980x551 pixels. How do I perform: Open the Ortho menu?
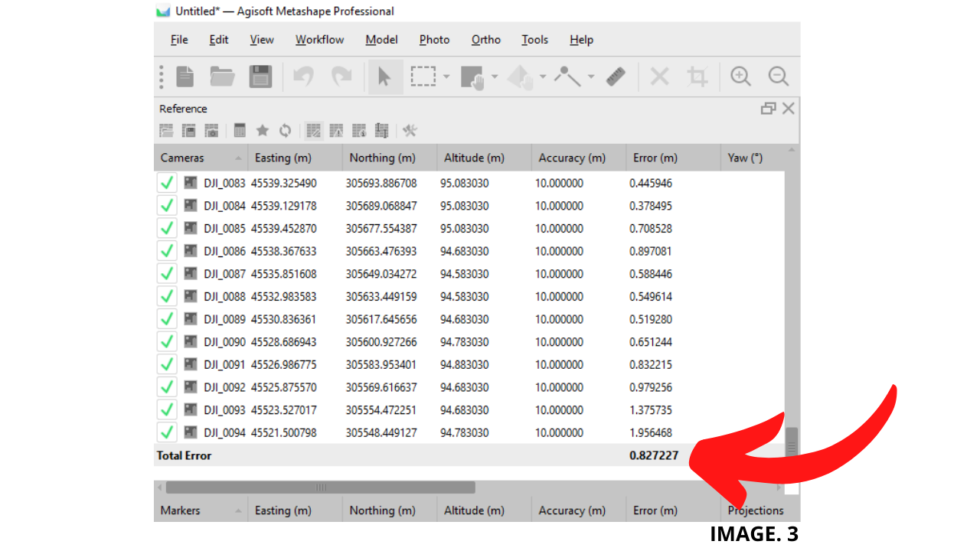[486, 40]
